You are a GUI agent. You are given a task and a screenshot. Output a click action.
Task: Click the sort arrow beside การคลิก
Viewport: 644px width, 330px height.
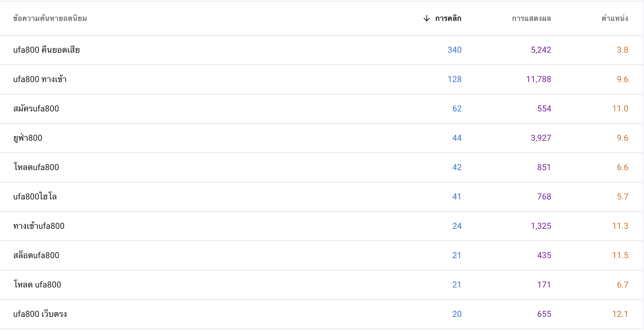pyautogui.click(x=427, y=19)
